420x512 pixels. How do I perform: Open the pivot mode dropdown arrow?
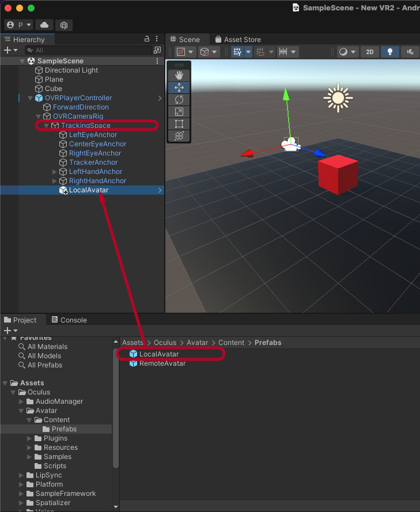coord(191,52)
